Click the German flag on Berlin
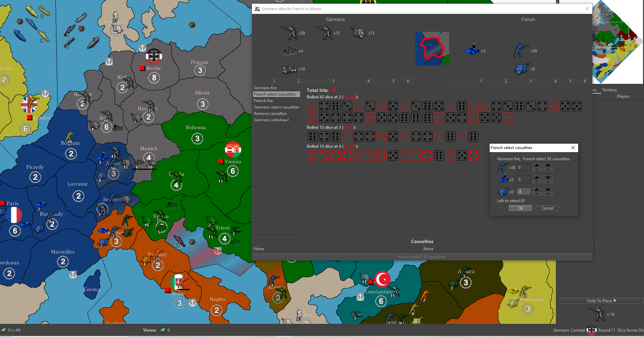This screenshot has width=644, height=337. click(154, 56)
